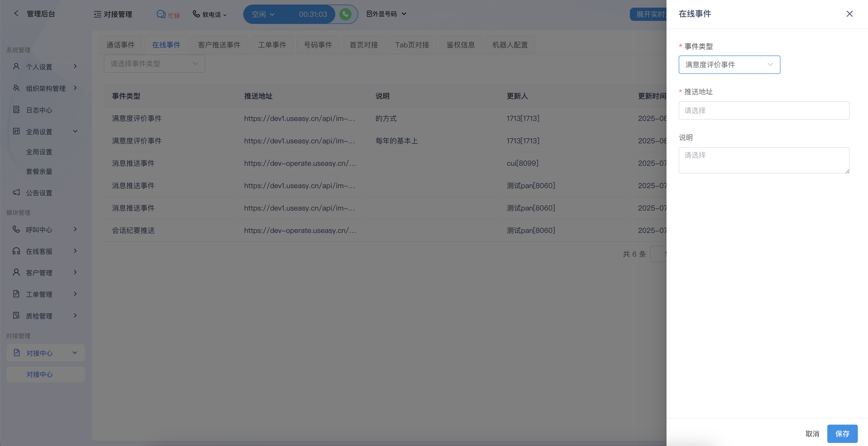Click the 每年的基本上 description cell
868x446 pixels.
(x=397, y=141)
